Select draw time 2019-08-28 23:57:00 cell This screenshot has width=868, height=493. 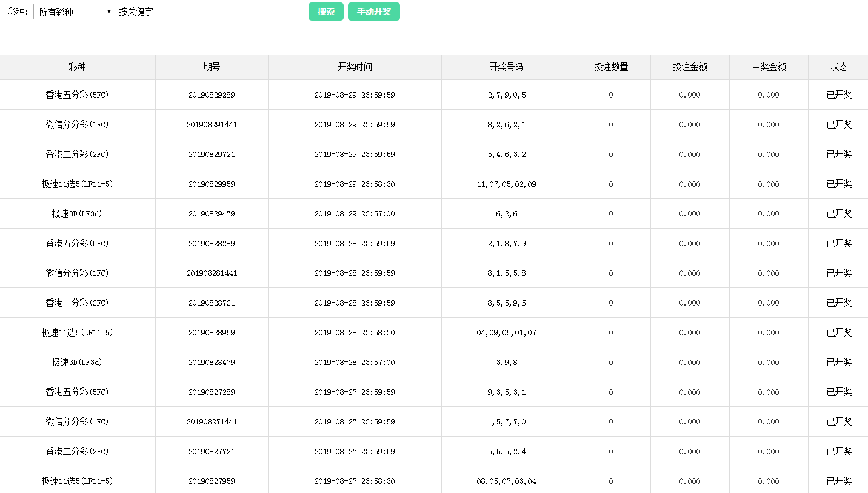[x=355, y=363]
